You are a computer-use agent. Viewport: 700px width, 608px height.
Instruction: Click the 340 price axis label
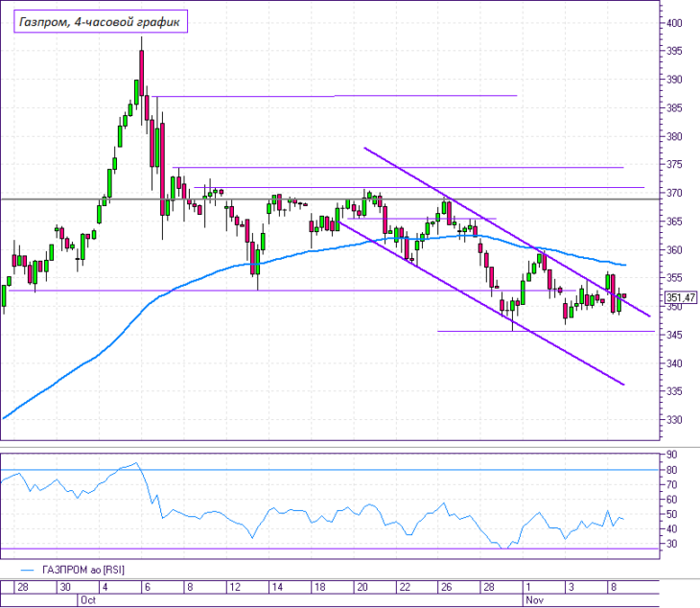tap(674, 363)
